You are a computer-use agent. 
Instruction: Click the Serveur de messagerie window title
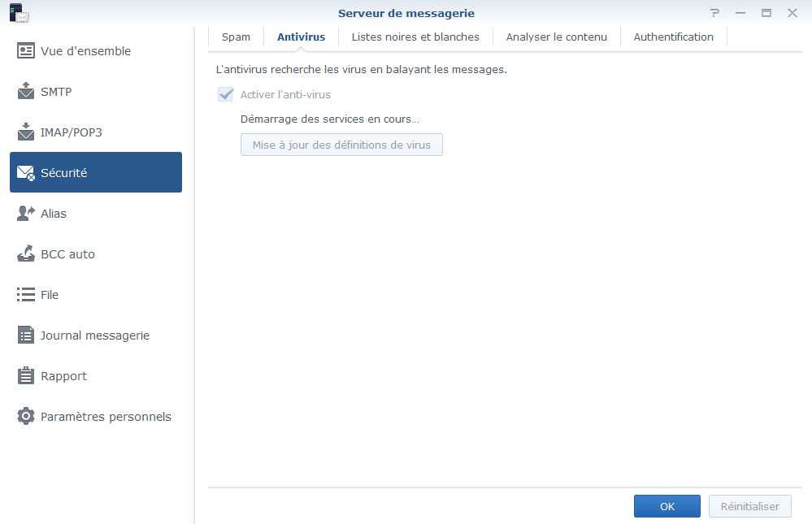(x=406, y=13)
